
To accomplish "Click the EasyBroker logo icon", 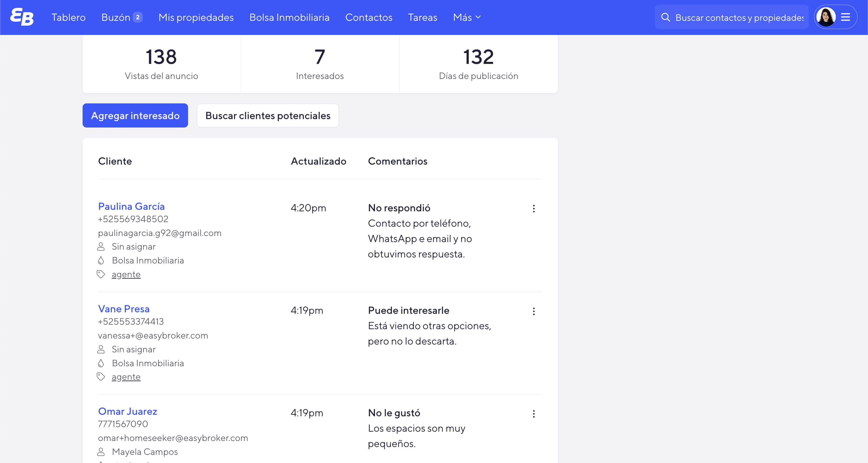I will click(22, 17).
